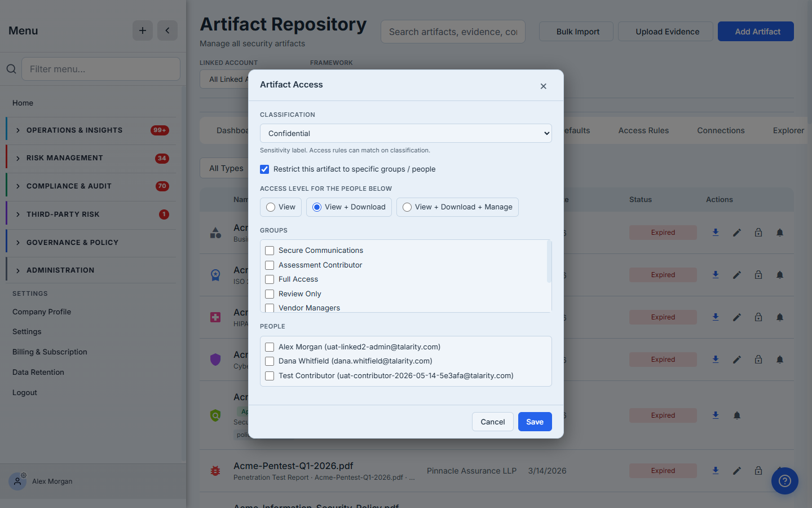The width and height of the screenshot is (812, 508).
Task: Switch to Connections tab
Action: point(721,130)
